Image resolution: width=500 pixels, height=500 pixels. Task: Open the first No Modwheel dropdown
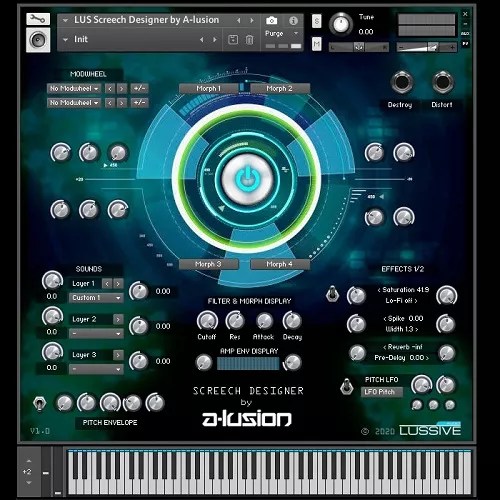coord(74,89)
